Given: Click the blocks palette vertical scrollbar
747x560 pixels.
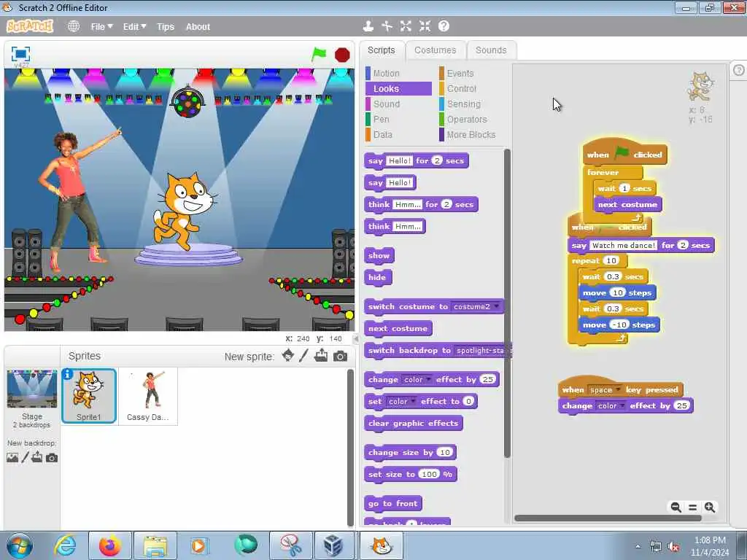Looking at the screenshot, I should [x=507, y=303].
